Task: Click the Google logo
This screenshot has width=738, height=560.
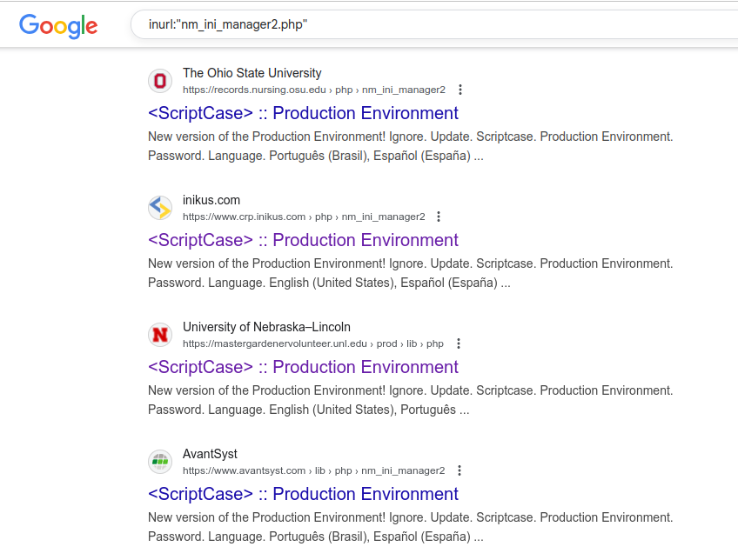Action: click(x=57, y=26)
